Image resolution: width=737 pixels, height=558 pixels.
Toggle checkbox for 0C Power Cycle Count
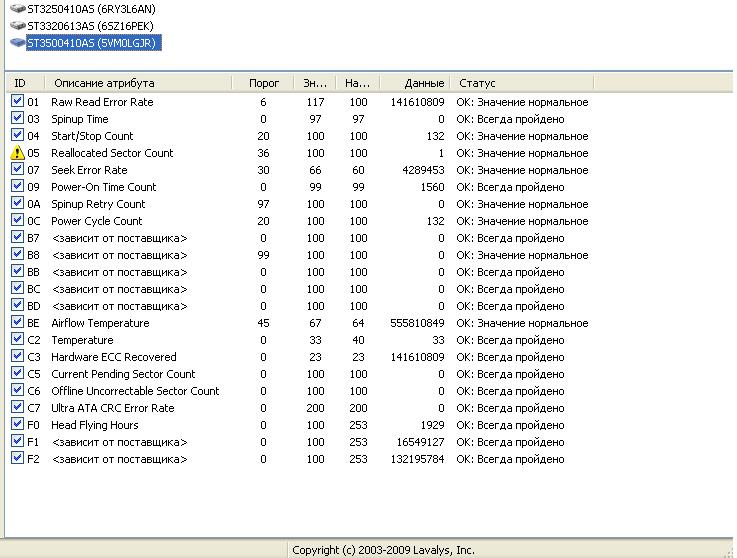click(x=17, y=220)
